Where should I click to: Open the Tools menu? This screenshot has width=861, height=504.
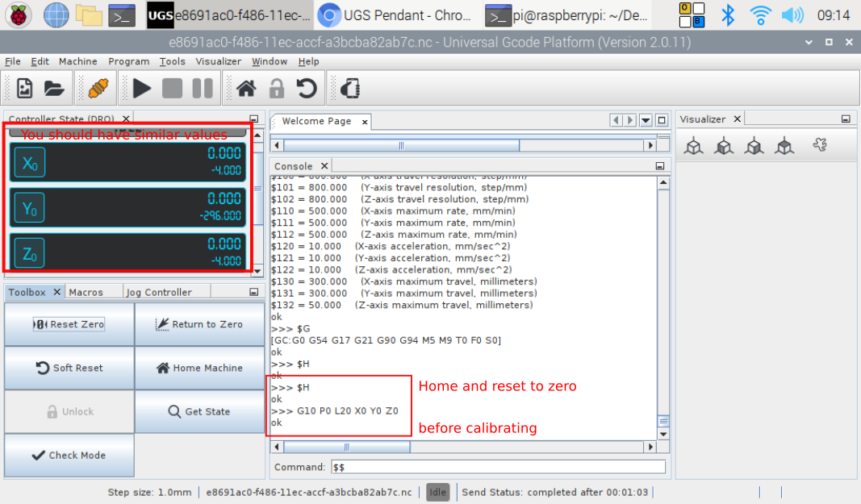coord(172,61)
